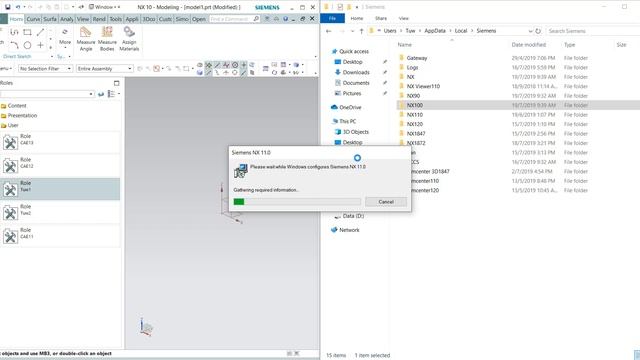The height and width of the screenshot is (360, 640).
Task: Switch to the Surface ribbon tab
Action: pyautogui.click(x=50, y=19)
